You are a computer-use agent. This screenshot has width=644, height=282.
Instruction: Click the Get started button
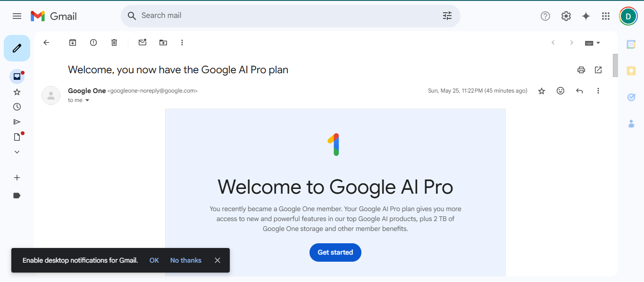[x=335, y=252]
